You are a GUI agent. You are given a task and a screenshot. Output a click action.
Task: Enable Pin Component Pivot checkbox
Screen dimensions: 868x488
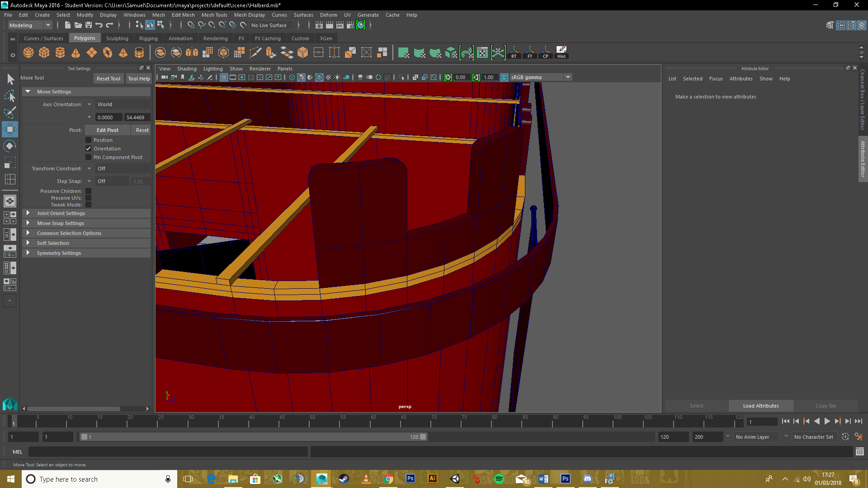pos(89,157)
